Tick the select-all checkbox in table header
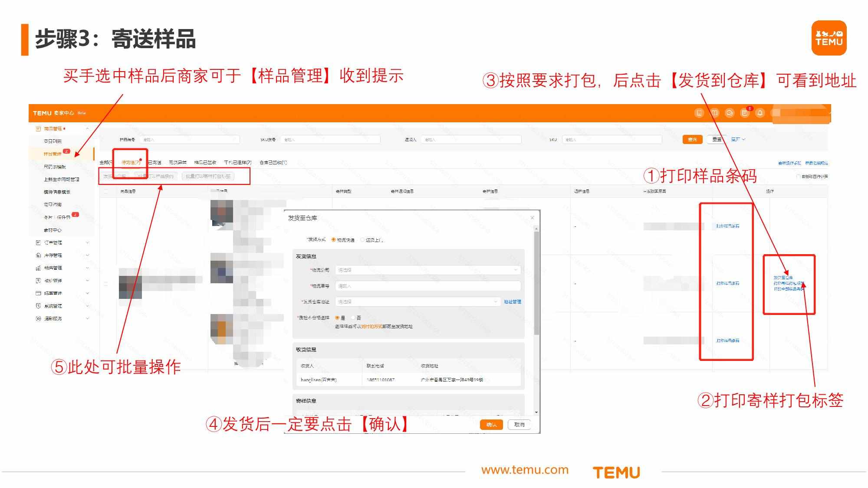 pyautogui.click(x=106, y=191)
